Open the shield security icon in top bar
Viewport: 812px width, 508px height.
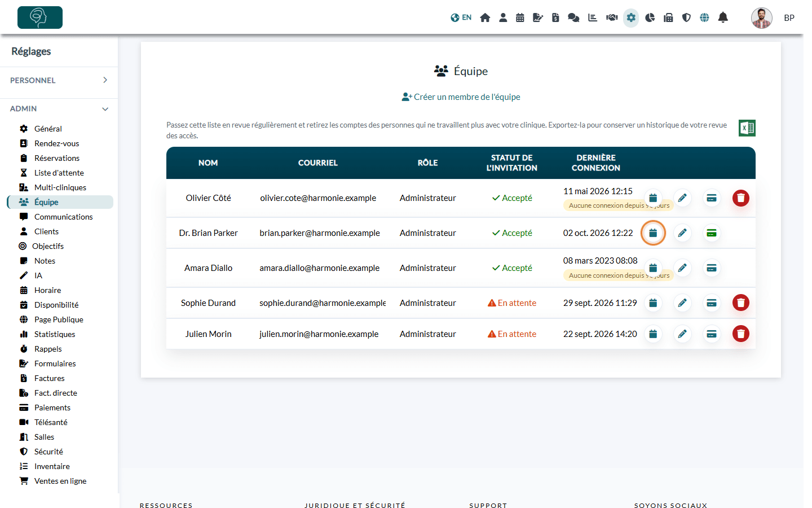pyautogui.click(x=686, y=17)
